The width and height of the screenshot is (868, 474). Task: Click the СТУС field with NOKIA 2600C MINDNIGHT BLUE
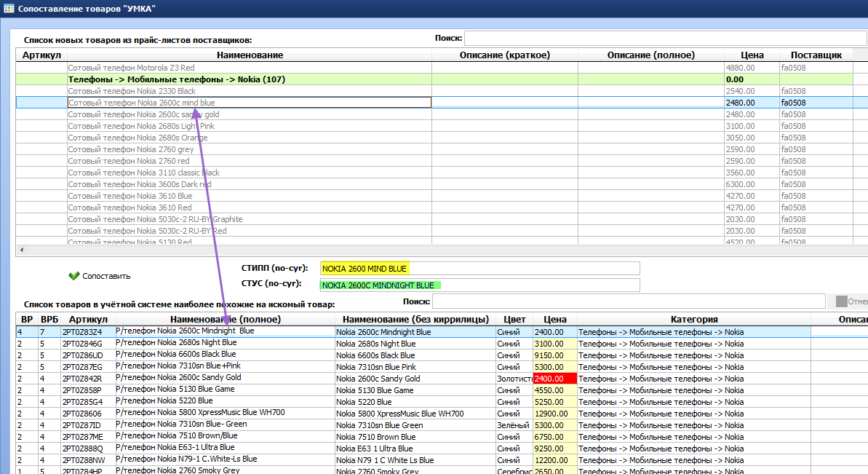479,285
